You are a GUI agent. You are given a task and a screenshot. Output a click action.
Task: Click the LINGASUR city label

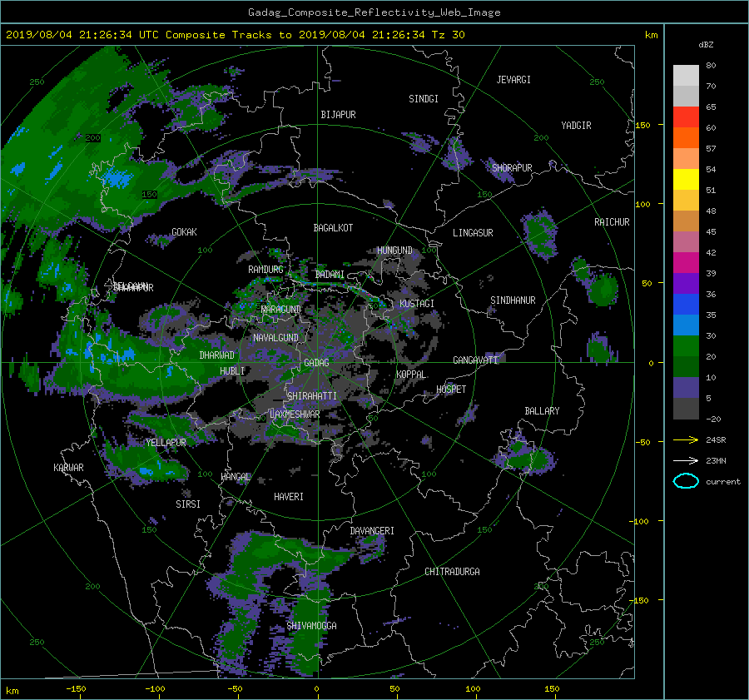pos(473,233)
